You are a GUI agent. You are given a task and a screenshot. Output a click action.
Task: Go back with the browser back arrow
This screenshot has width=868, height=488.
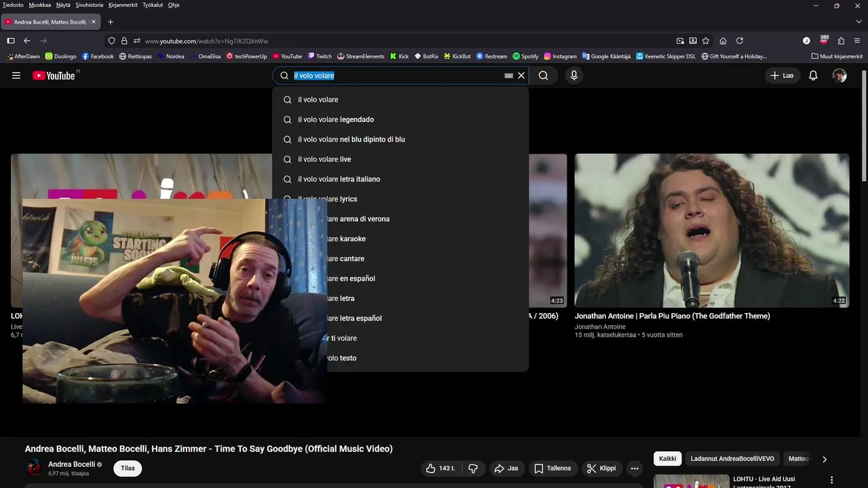tap(27, 41)
